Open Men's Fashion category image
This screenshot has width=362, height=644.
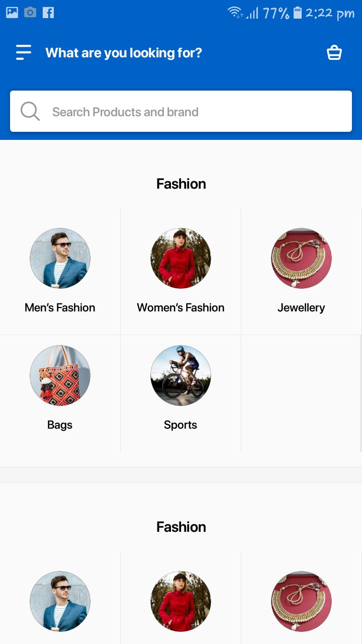[60, 258]
